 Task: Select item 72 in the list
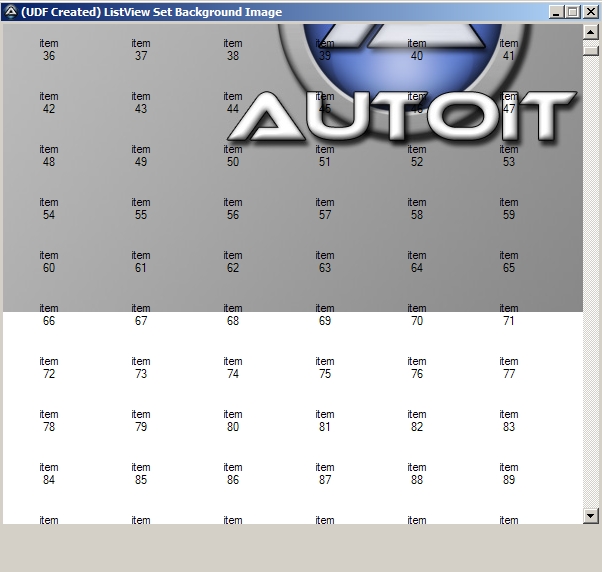[x=49, y=368]
